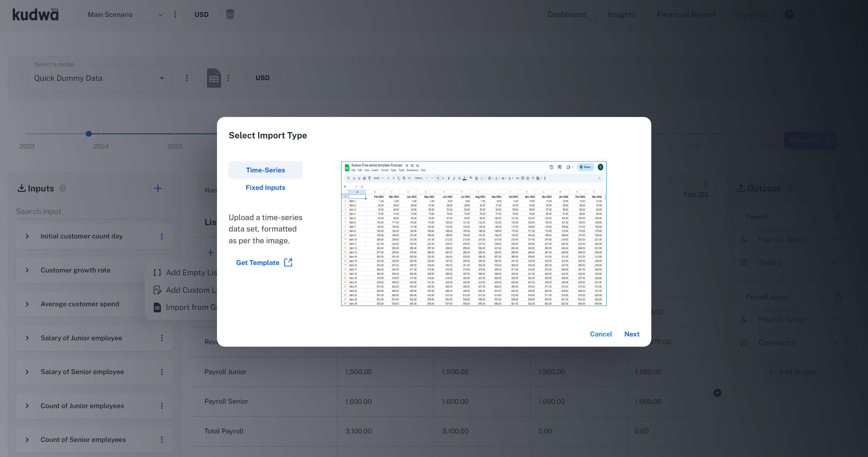Delete the Payroll output with trash icon
Image resolution: width=868 pixels, height=457 pixels.
click(x=838, y=217)
